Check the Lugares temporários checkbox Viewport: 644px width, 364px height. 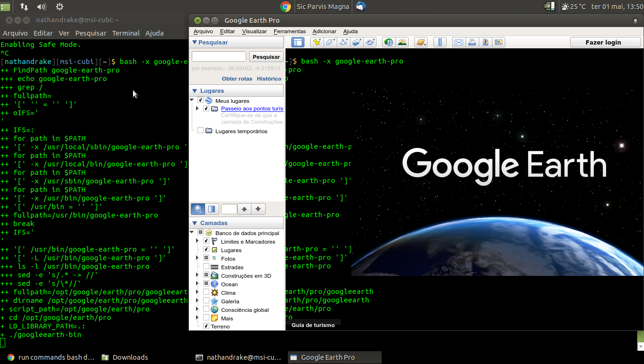point(200,131)
